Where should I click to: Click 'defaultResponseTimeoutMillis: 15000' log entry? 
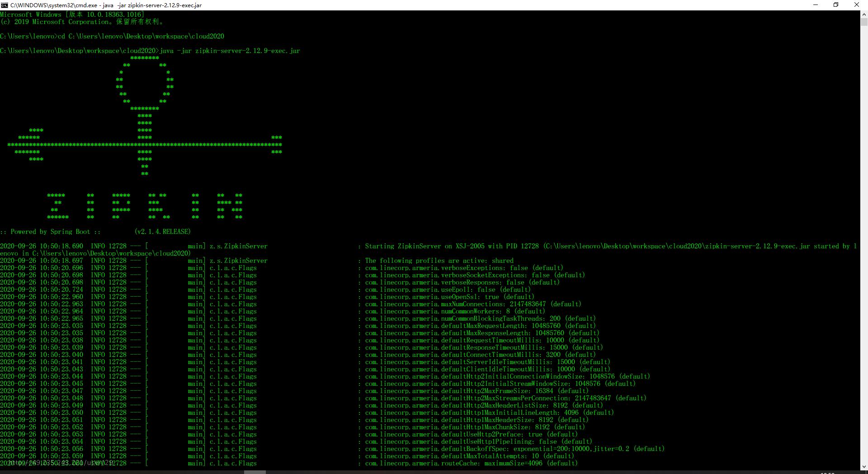484,347
